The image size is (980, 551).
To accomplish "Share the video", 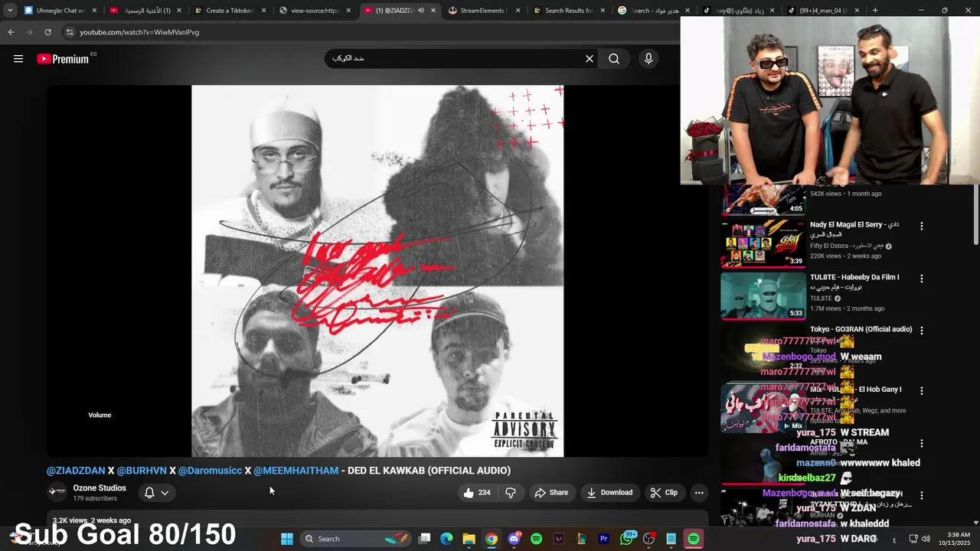I will (551, 493).
